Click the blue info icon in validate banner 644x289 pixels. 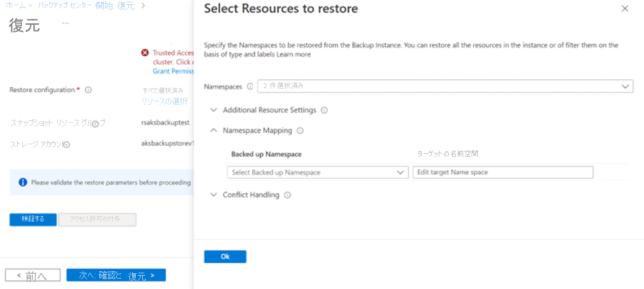23,182
